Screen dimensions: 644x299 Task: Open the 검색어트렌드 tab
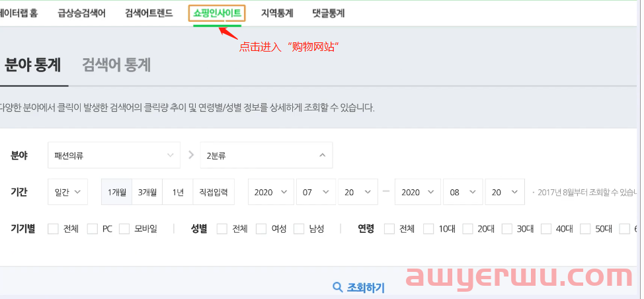149,13
